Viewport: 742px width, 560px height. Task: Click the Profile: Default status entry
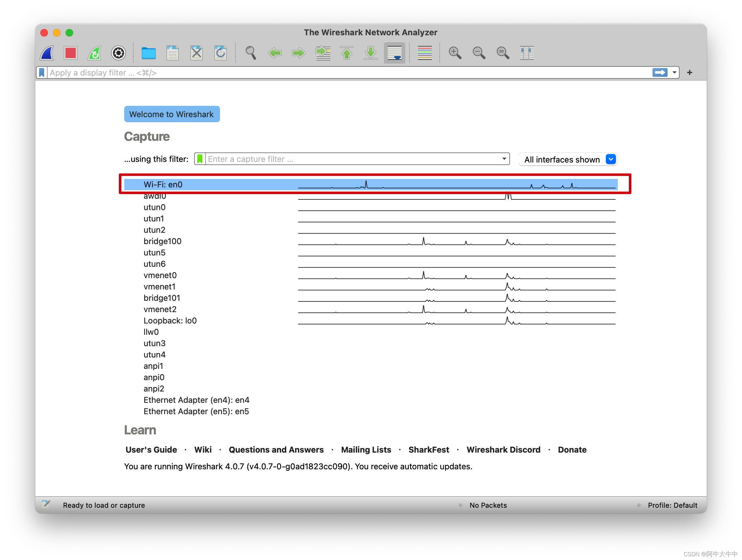click(672, 506)
